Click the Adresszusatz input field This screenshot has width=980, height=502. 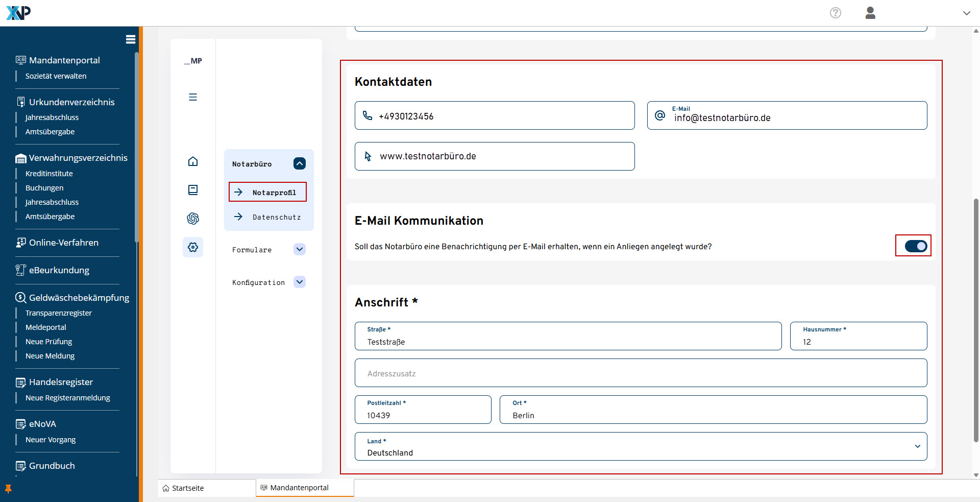(x=641, y=373)
